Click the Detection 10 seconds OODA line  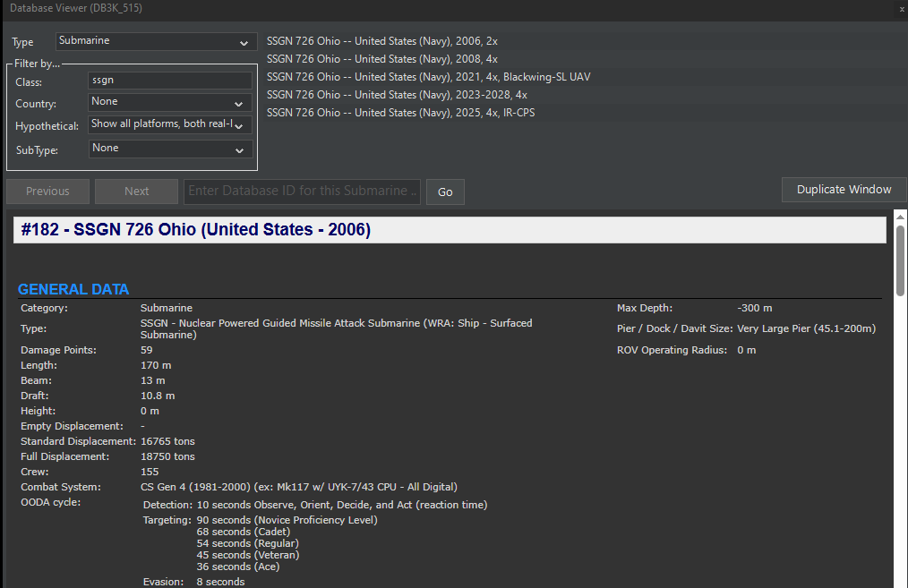point(342,506)
